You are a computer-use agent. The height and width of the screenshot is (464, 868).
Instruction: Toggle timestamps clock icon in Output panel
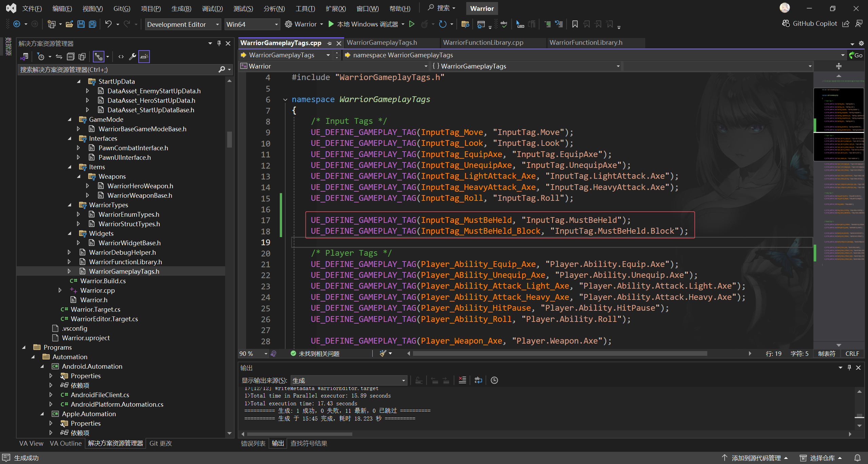[494, 380]
